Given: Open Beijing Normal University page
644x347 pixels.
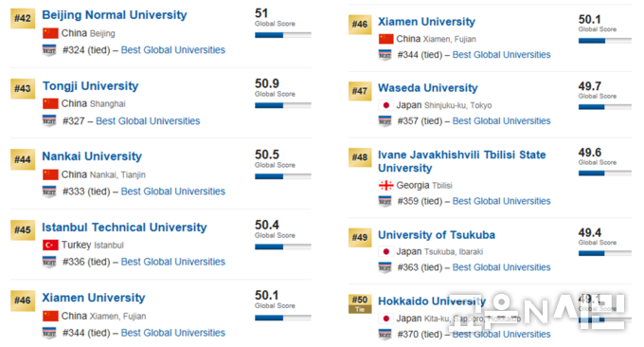Looking at the screenshot, I should pyautogui.click(x=115, y=15).
